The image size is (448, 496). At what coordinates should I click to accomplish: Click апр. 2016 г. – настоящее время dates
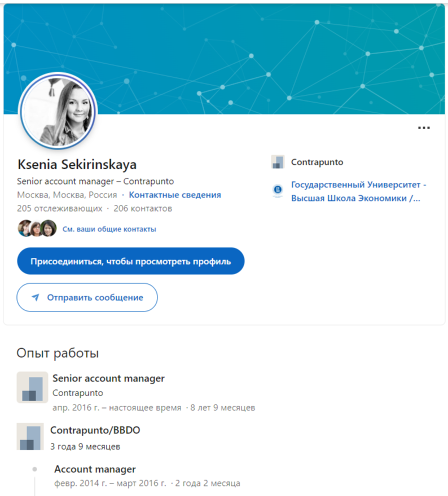click(117, 407)
